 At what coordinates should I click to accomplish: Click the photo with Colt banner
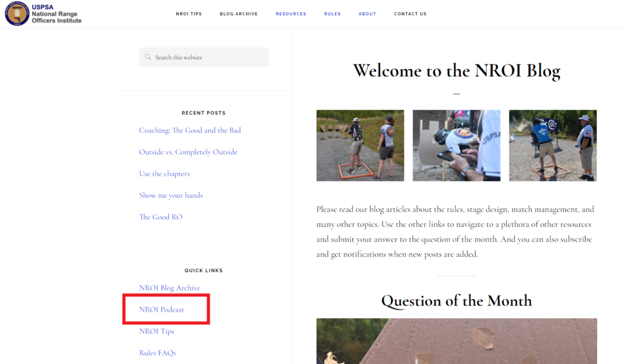pyautogui.click(x=553, y=145)
